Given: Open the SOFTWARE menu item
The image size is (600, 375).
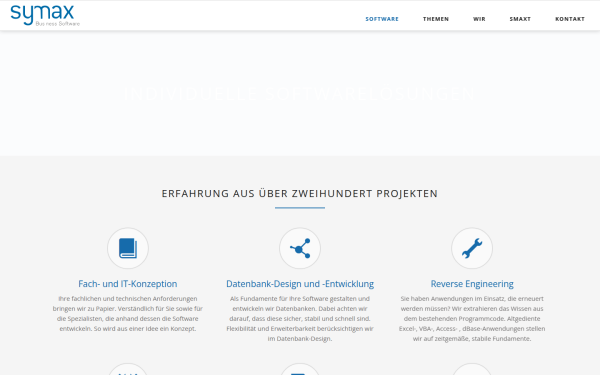Looking at the screenshot, I should pyautogui.click(x=382, y=19).
